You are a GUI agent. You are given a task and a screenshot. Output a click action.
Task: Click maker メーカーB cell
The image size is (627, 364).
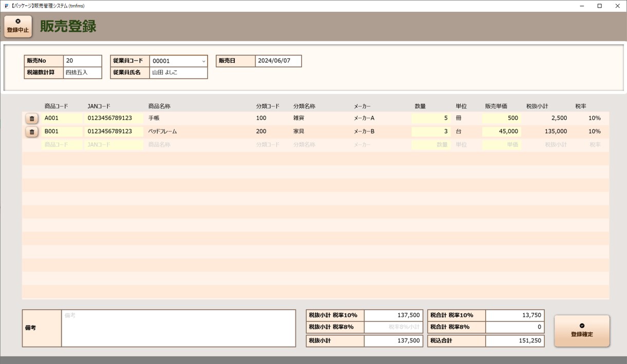364,131
